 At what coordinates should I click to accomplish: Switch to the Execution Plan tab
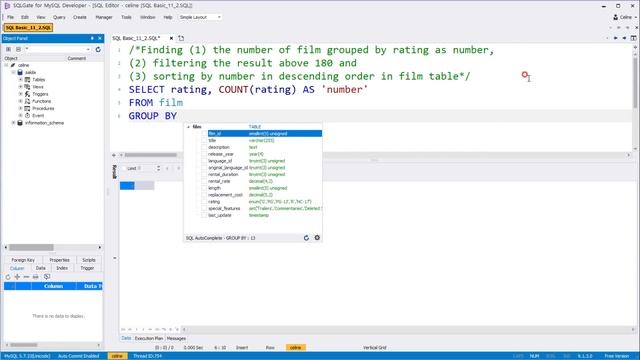pyautogui.click(x=149, y=338)
